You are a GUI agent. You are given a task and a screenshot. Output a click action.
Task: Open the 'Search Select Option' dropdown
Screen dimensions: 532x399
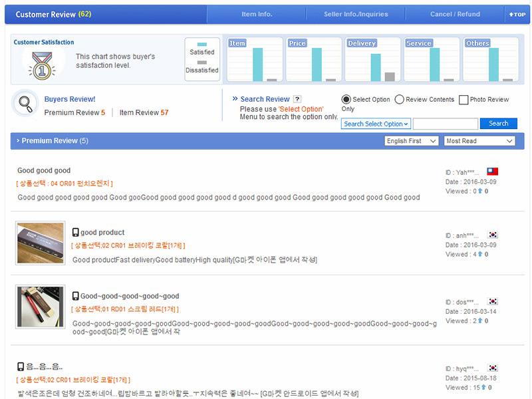[x=376, y=124]
